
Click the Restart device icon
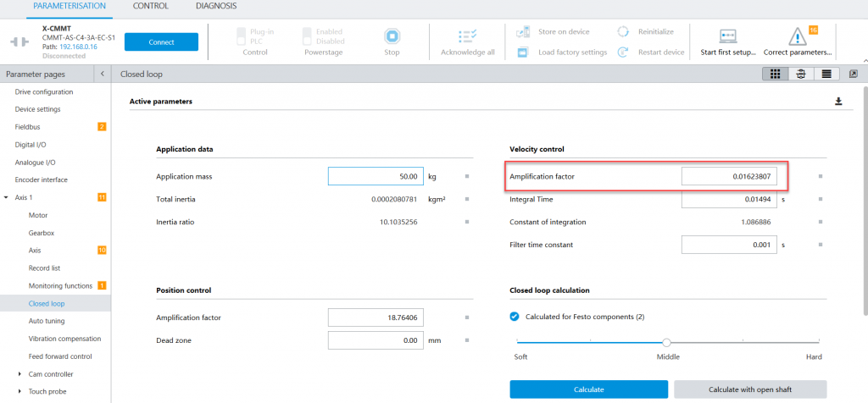[623, 52]
